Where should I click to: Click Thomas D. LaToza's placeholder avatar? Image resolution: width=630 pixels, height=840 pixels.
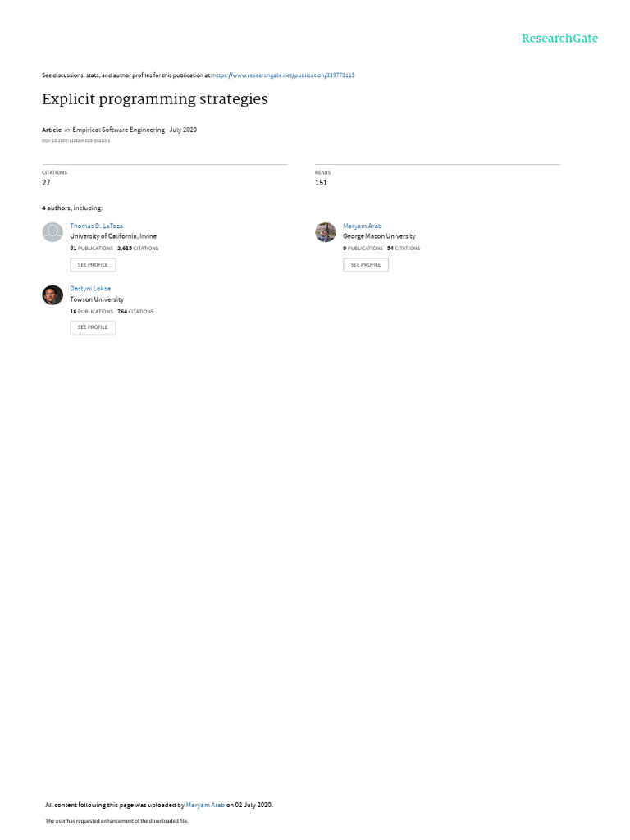coord(52,232)
